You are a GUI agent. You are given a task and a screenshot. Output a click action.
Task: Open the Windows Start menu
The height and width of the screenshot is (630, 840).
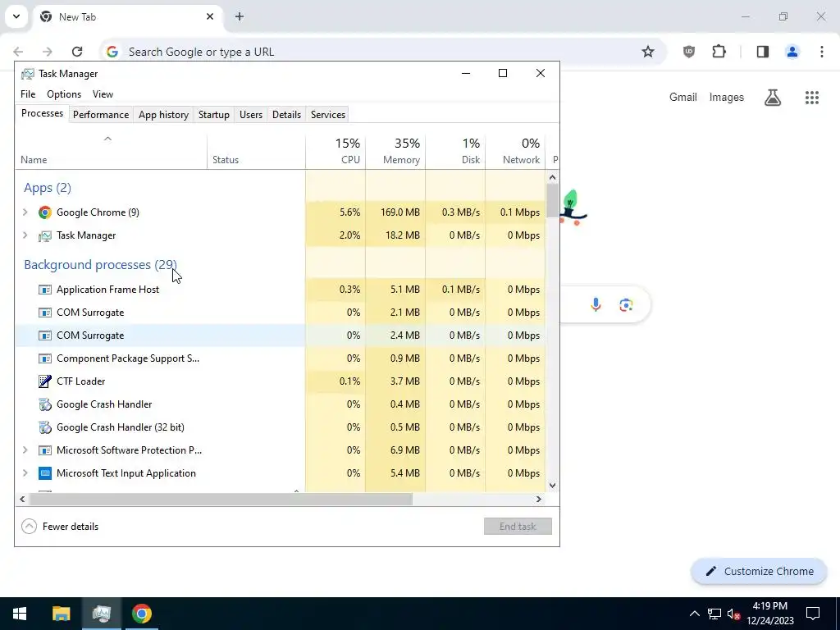[20, 614]
